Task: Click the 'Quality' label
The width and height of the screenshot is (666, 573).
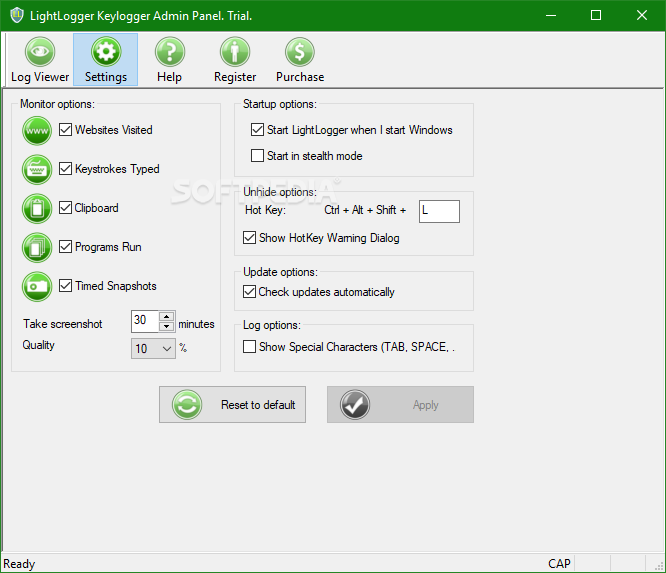Action: tap(39, 345)
